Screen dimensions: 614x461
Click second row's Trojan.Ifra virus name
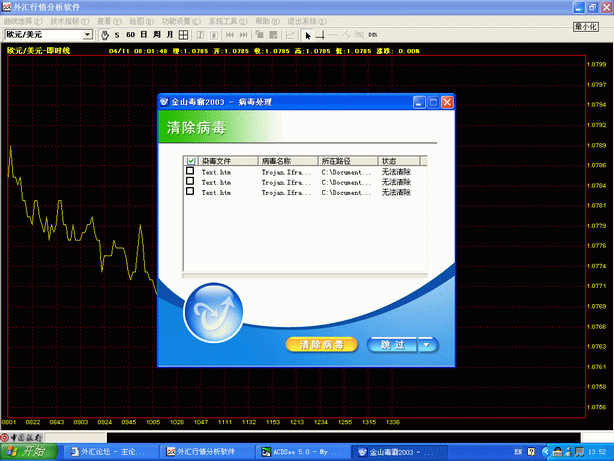[286, 183]
